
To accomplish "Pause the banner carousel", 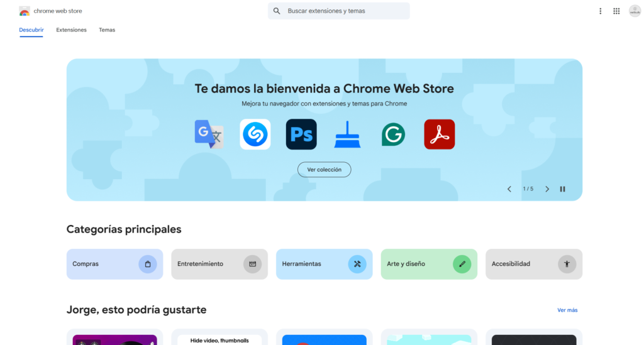I will (563, 189).
